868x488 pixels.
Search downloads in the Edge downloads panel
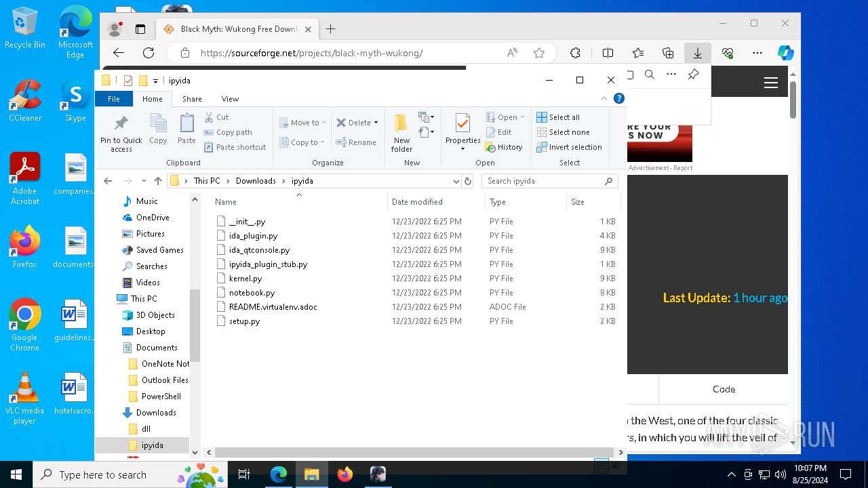(x=650, y=75)
